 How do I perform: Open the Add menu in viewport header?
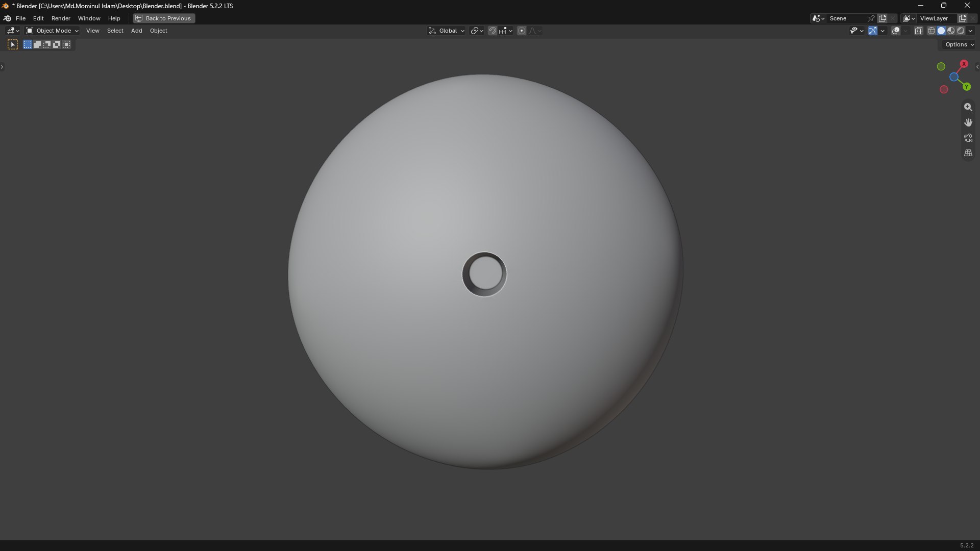[136, 31]
